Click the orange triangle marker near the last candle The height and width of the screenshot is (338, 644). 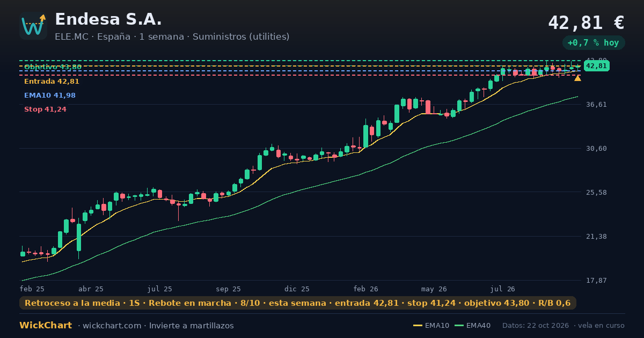(x=577, y=78)
